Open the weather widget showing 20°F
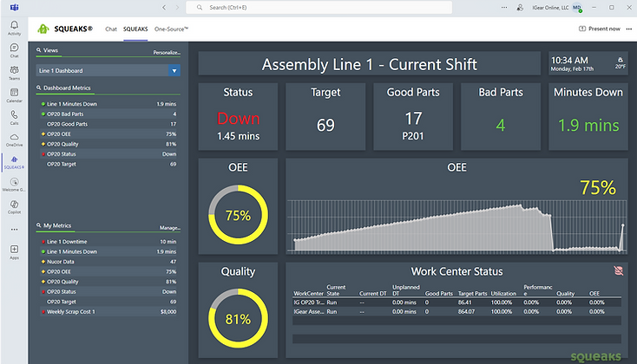The height and width of the screenshot is (364, 637). coord(620,62)
